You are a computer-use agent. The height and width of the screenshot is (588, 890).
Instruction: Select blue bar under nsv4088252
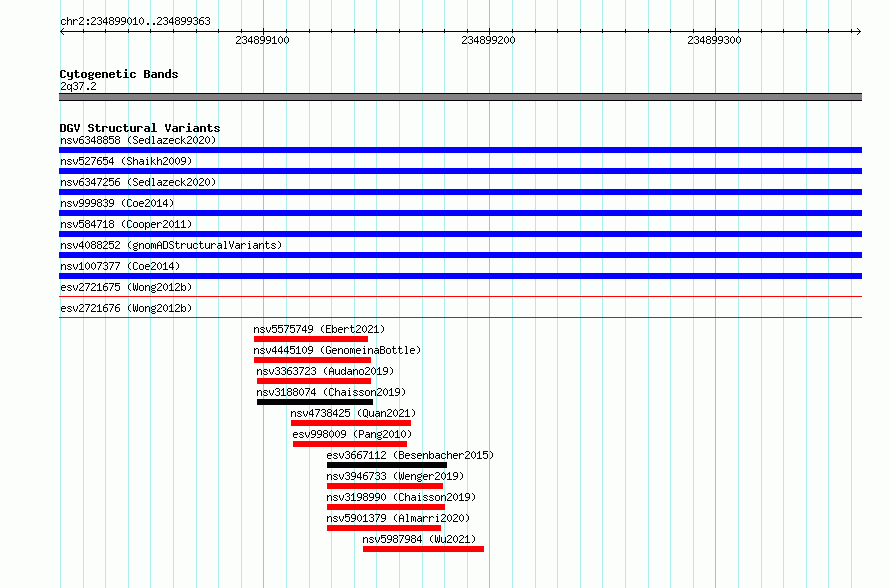[x=460, y=255]
